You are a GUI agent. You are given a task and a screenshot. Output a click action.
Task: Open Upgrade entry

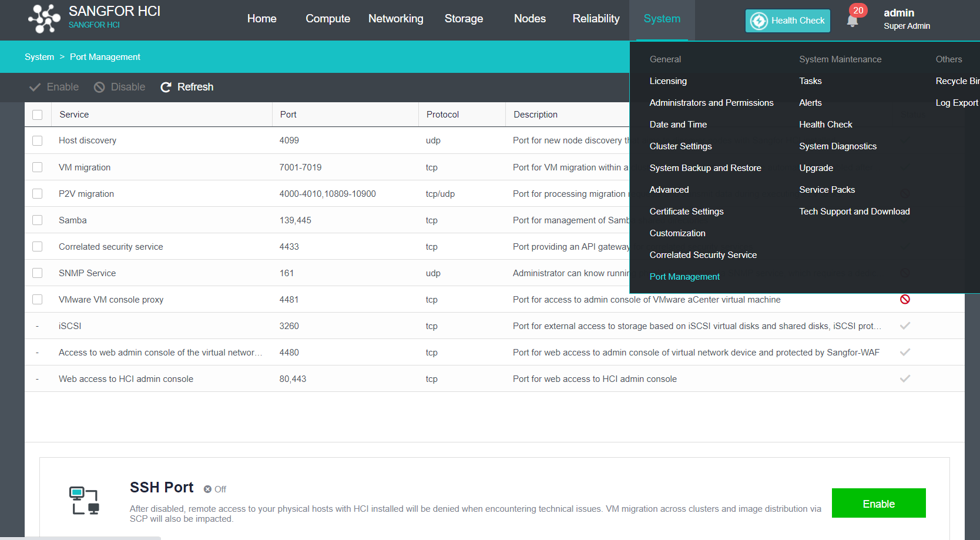point(816,168)
